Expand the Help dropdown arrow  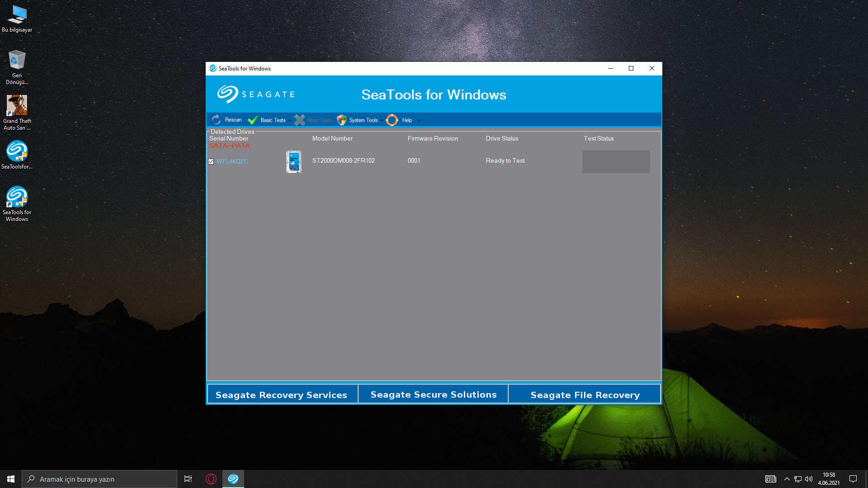pos(419,121)
